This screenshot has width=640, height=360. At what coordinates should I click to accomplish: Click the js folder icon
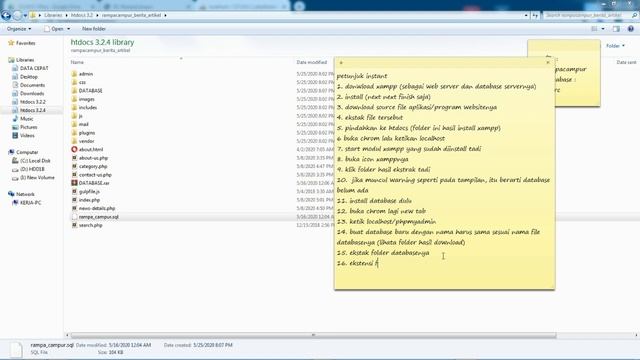[74, 116]
